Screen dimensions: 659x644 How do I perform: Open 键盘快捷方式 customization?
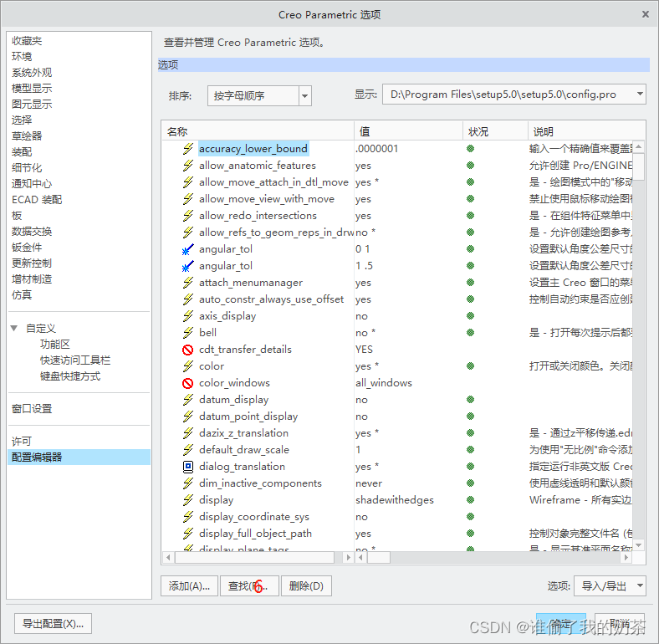[70, 376]
